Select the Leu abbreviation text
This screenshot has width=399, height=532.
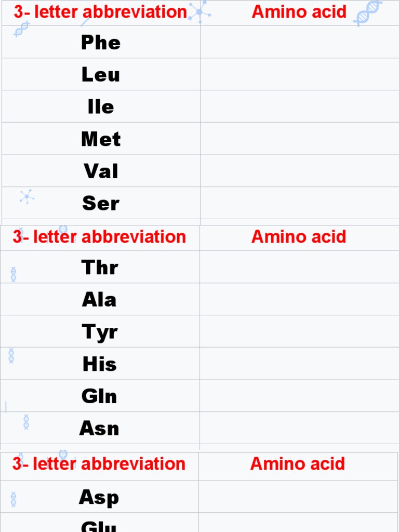point(101,74)
